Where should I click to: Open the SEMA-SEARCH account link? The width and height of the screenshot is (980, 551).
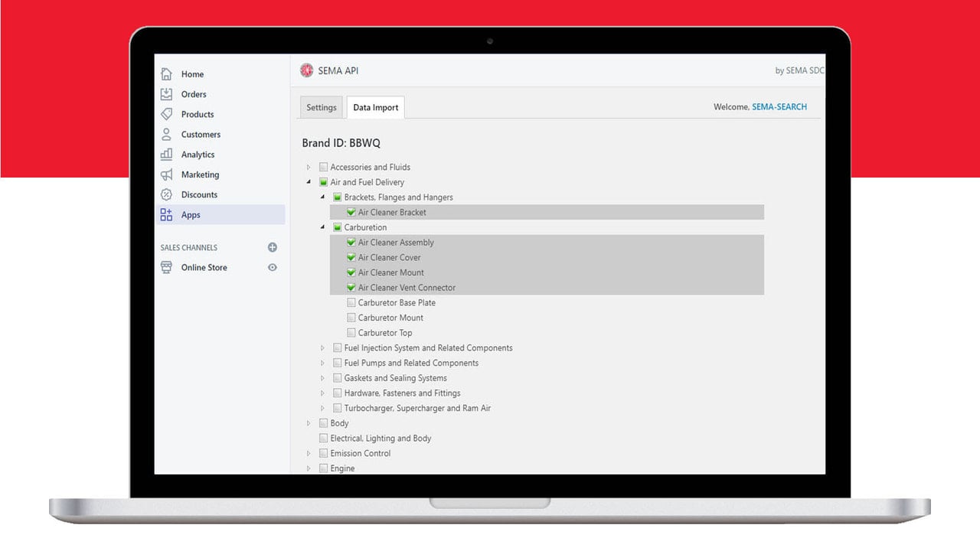click(779, 107)
